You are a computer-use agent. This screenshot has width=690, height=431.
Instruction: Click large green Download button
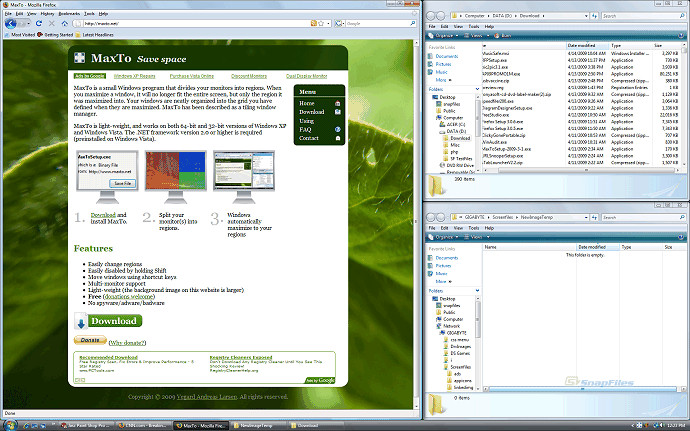(x=108, y=321)
